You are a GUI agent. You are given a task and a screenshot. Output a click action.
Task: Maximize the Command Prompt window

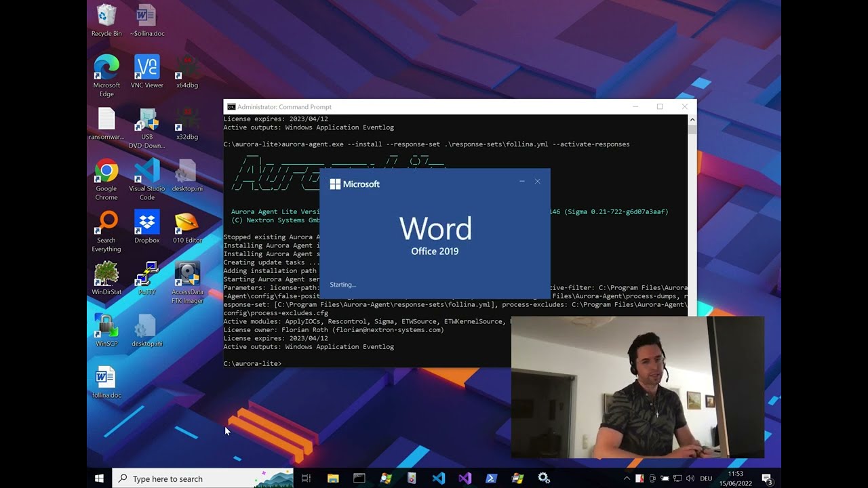click(x=660, y=106)
